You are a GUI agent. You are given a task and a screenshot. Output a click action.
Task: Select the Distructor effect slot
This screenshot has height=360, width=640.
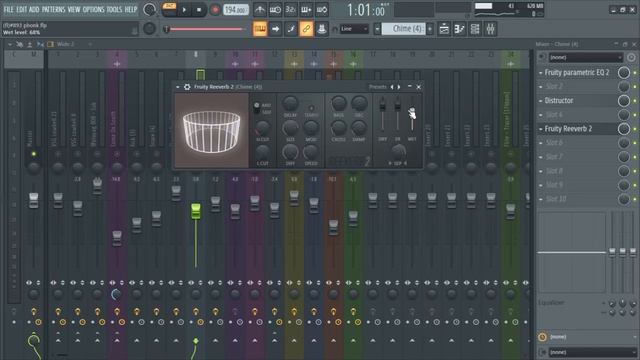pyautogui.click(x=578, y=100)
